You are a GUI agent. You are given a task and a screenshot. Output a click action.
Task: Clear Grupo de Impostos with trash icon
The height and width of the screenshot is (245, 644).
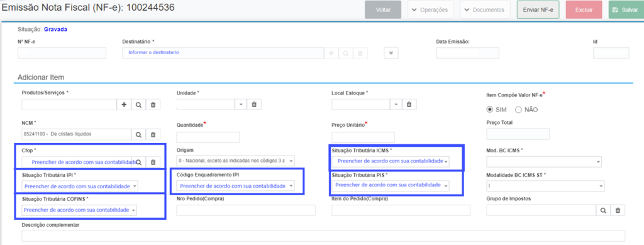pos(618,210)
